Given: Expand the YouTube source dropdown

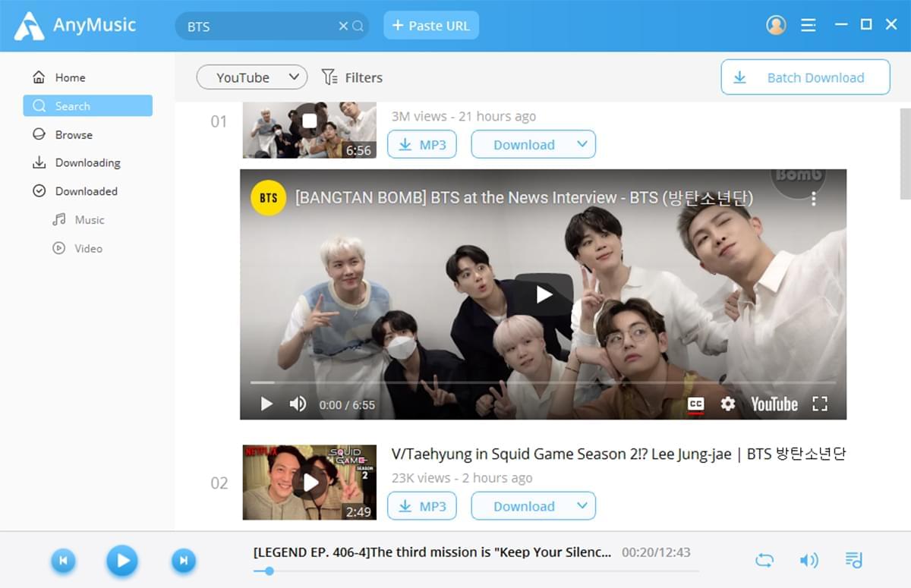Looking at the screenshot, I should coord(252,77).
